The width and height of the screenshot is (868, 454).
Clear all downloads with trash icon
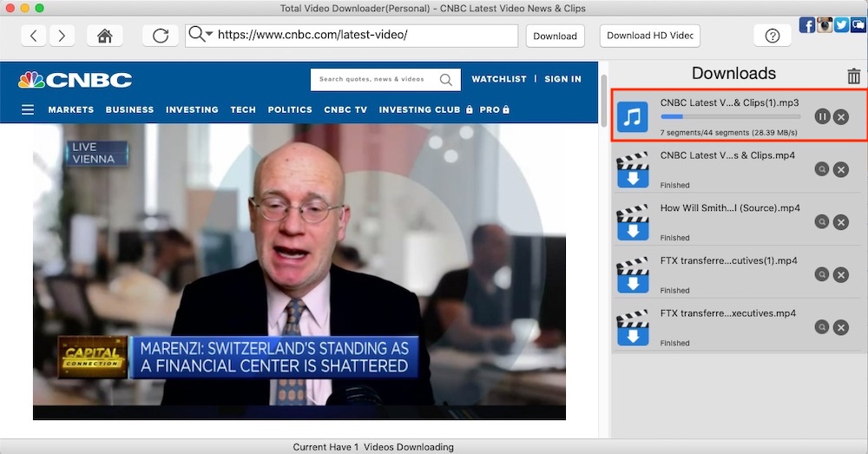click(853, 76)
